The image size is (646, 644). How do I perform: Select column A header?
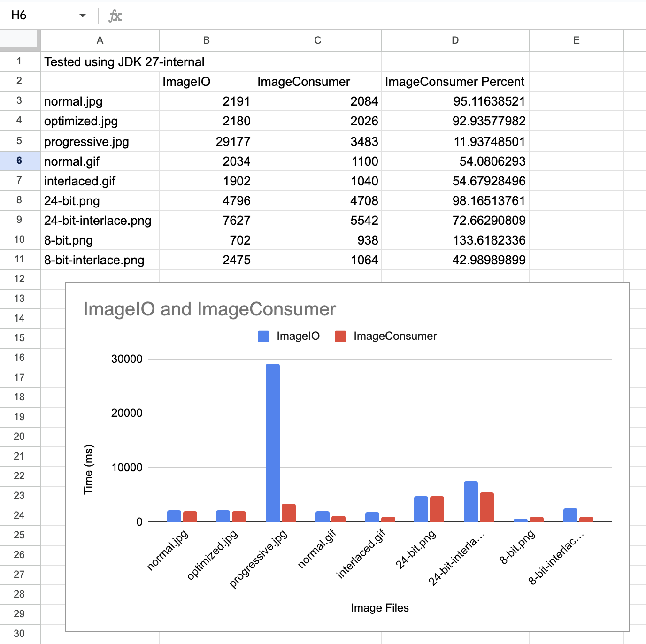point(100,40)
